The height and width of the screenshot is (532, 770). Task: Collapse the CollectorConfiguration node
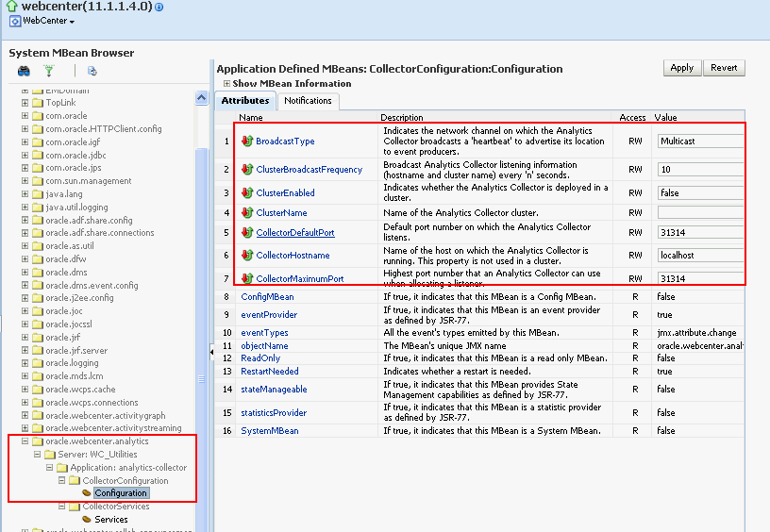(x=61, y=480)
